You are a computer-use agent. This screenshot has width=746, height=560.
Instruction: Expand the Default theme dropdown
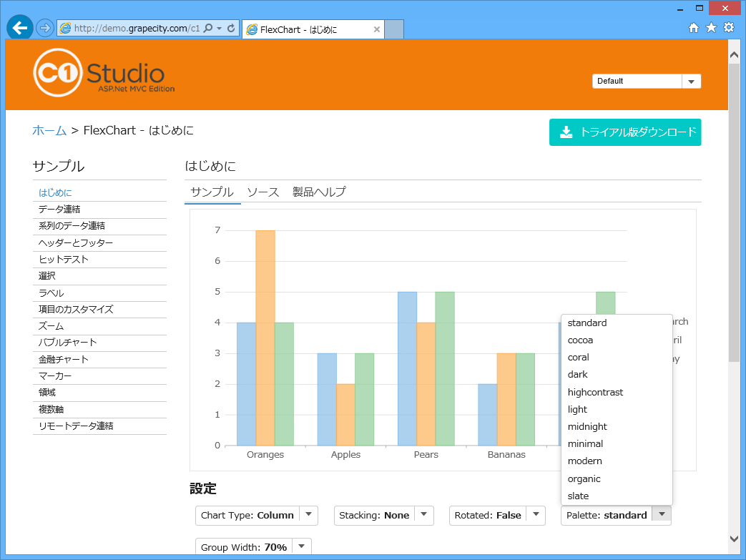point(691,82)
